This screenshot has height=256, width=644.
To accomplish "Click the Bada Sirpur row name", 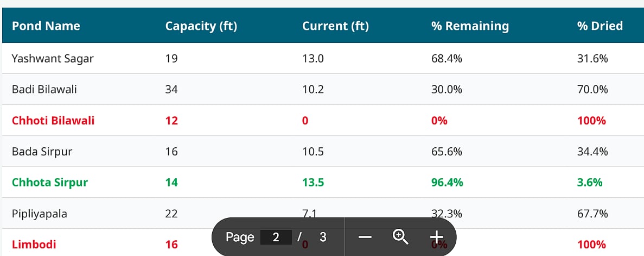I will 42,152.
